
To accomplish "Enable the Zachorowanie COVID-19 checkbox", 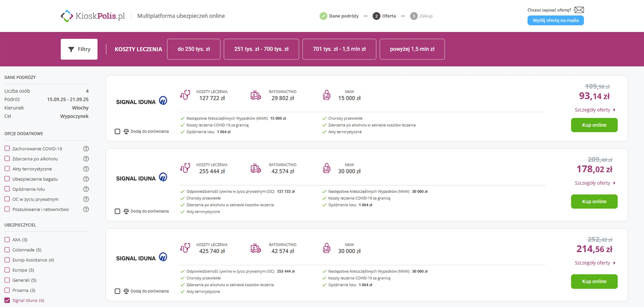I will pos(7,148).
